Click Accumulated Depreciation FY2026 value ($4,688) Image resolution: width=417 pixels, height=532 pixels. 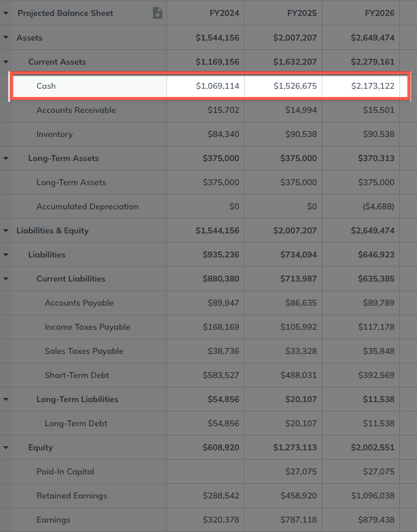[378, 206]
